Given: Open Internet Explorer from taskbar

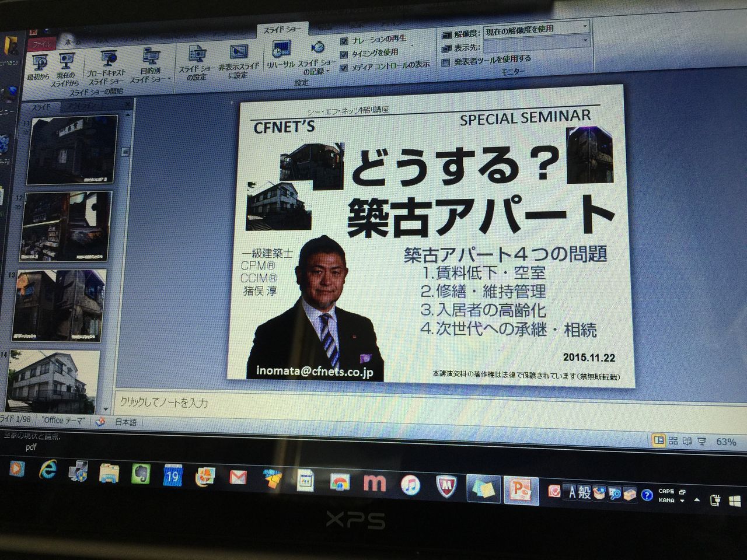Looking at the screenshot, I should (48, 469).
